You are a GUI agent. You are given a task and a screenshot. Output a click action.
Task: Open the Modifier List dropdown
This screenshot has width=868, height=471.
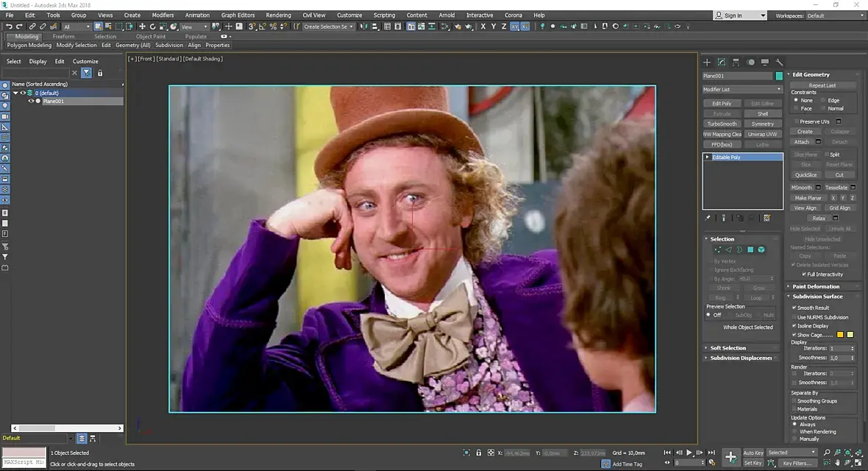pyautogui.click(x=742, y=90)
